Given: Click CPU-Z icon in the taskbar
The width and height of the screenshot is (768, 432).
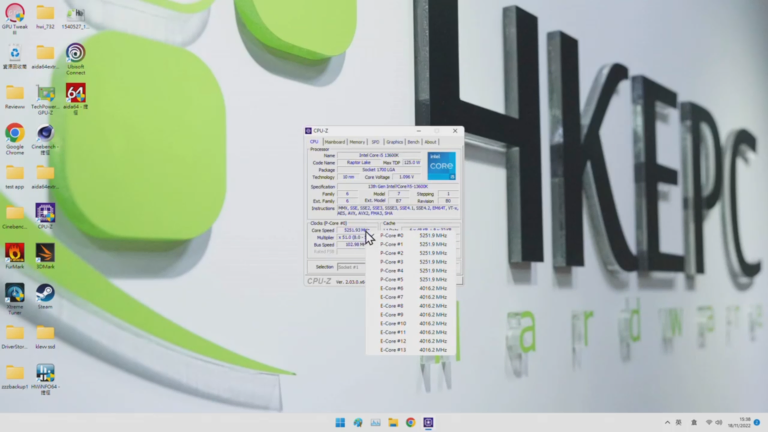Looking at the screenshot, I should pos(428,422).
